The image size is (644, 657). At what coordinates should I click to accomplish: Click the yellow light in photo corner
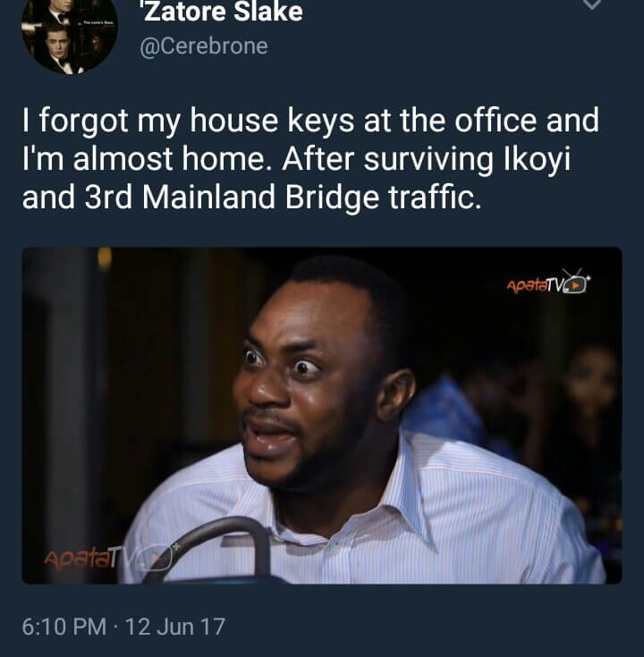pyautogui.click(x=105, y=257)
